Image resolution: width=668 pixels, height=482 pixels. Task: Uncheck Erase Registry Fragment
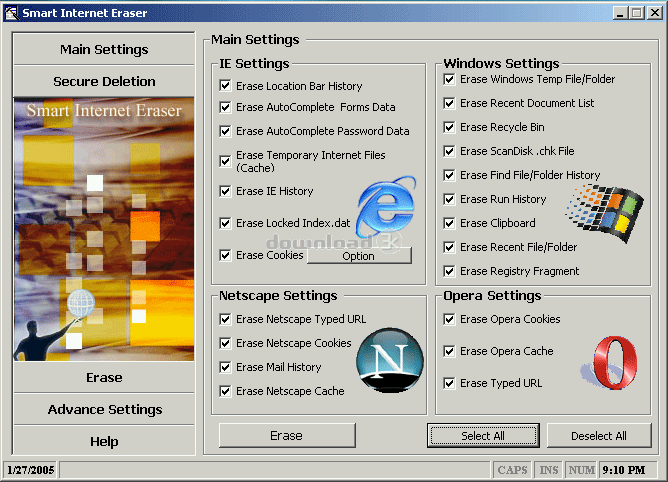pos(449,271)
